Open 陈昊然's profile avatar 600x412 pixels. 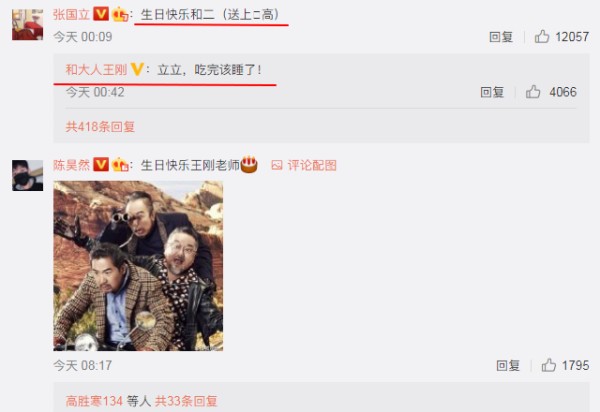click(x=28, y=176)
